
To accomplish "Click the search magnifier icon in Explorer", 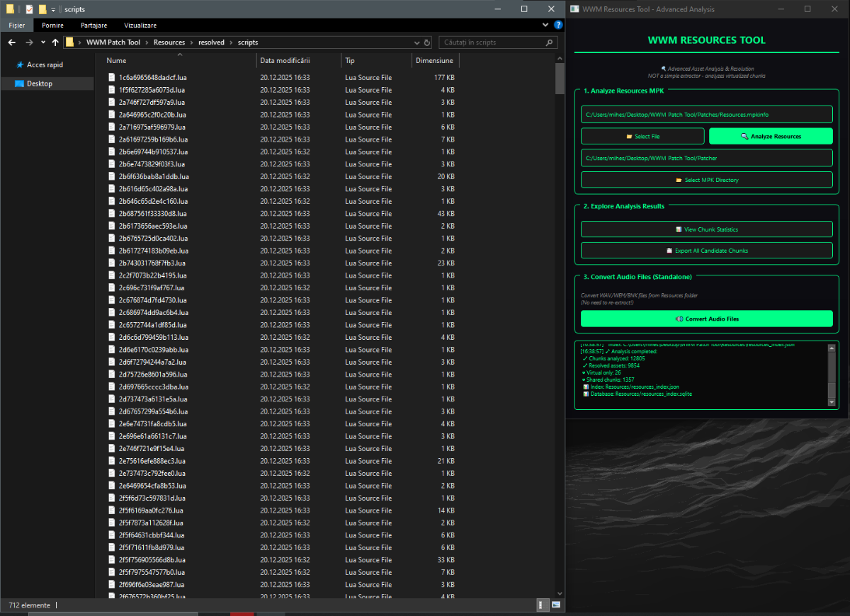I will [x=550, y=42].
